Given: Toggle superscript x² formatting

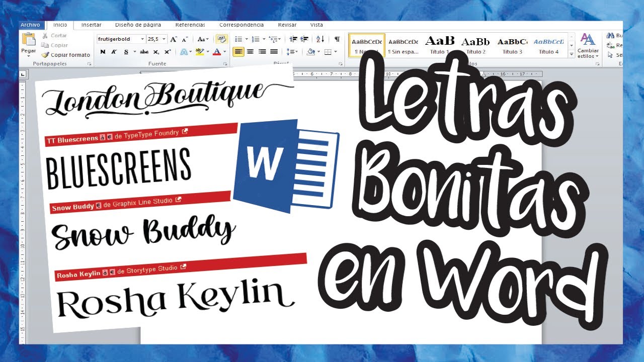Looking at the screenshot, I should click(x=168, y=52).
